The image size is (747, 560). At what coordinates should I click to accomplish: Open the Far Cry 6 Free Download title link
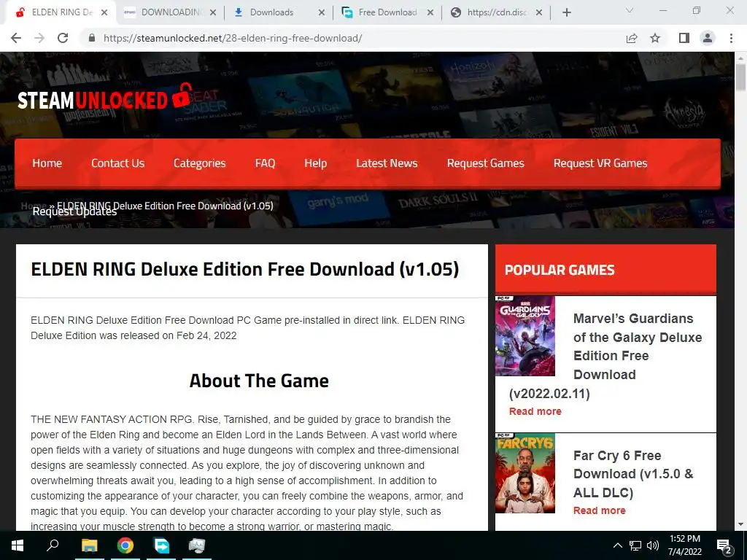click(x=634, y=474)
